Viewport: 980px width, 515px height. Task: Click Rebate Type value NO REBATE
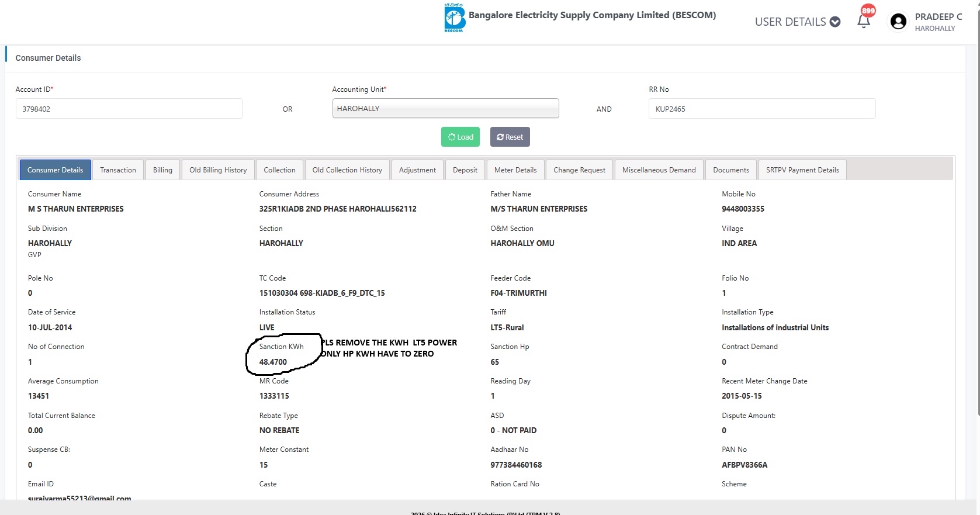point(279,430)
